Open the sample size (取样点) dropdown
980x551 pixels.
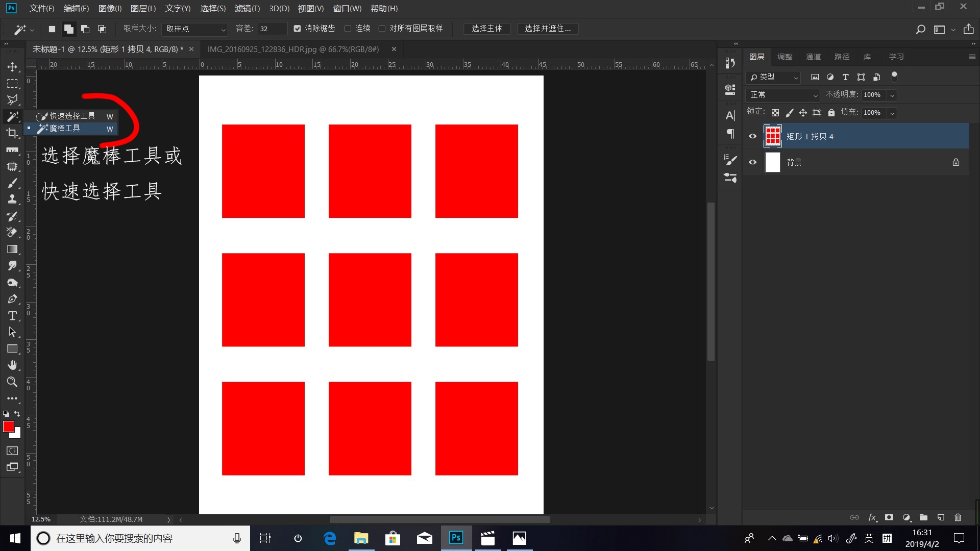pos(195,29)
